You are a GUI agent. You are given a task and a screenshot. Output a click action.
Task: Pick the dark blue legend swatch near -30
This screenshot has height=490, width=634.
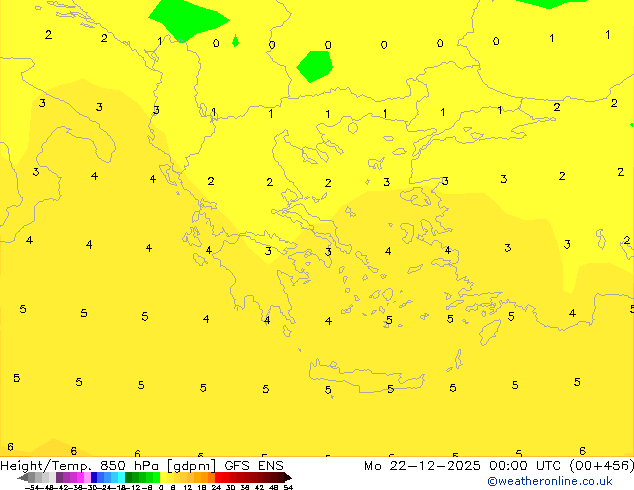tap(94, 477)
